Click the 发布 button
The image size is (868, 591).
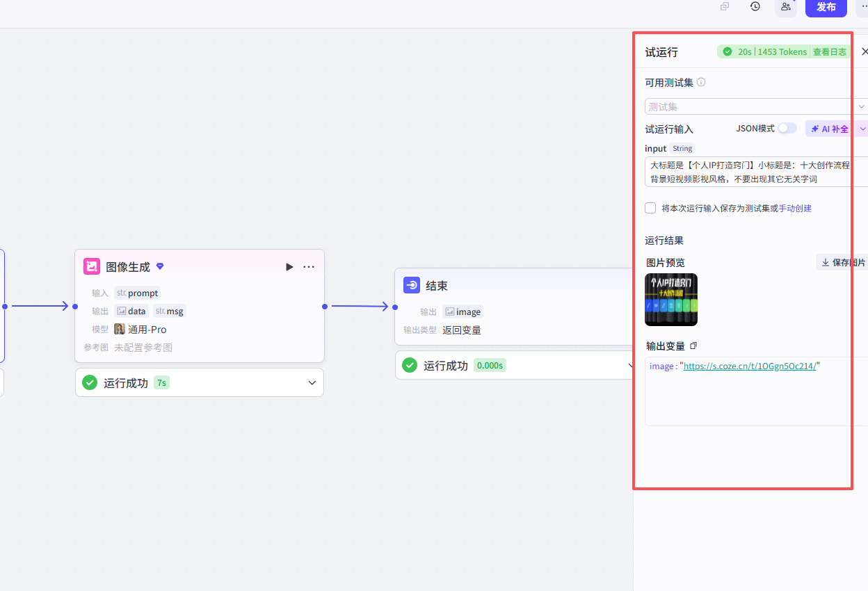(x=826, y=7)
